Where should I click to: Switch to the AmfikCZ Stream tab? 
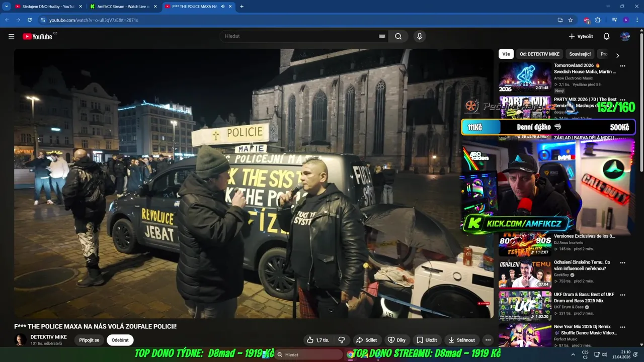click(x=123, y=7)
